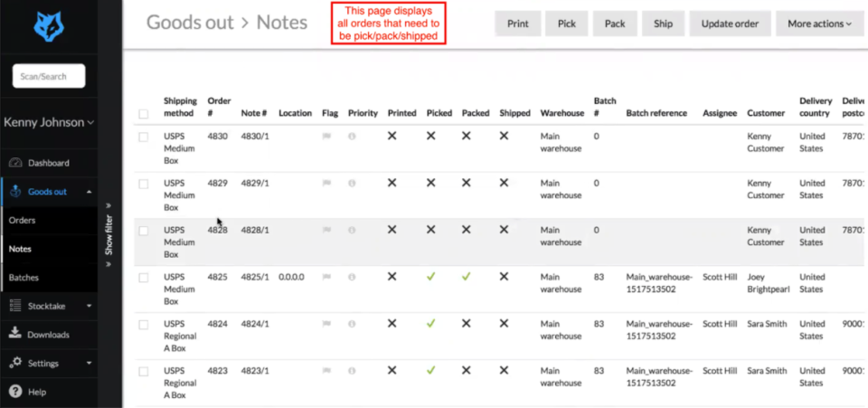Click Sara Smith customer for order 4823
This screenshot has height=408, width=868.
tap(767, 370)
